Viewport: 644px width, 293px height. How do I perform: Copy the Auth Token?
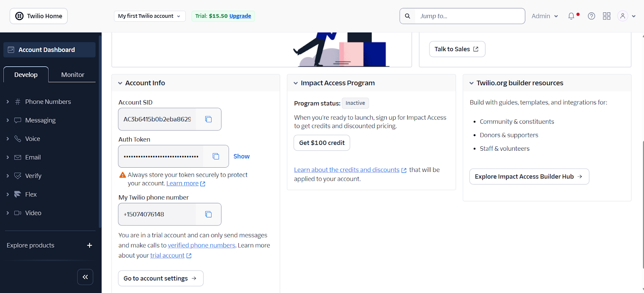(x=216, y=156)
